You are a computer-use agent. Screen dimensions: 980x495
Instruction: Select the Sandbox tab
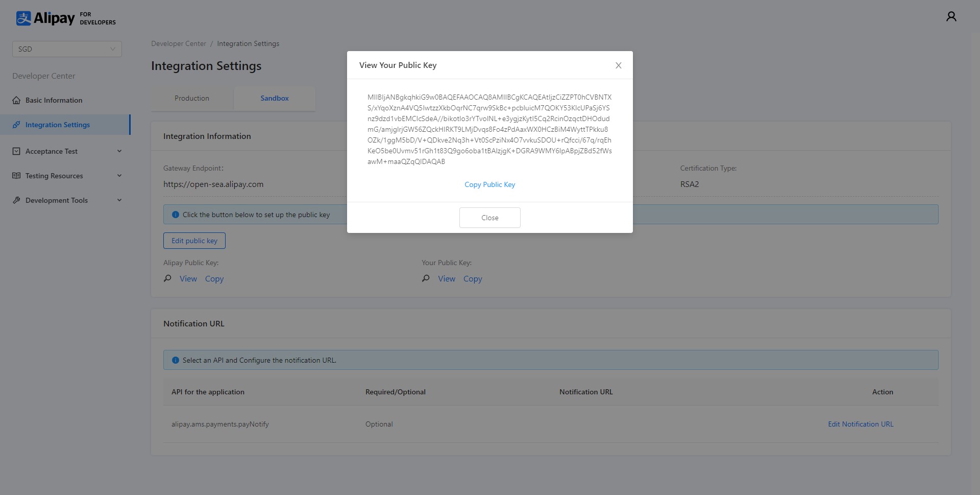(x=275, y=98)
